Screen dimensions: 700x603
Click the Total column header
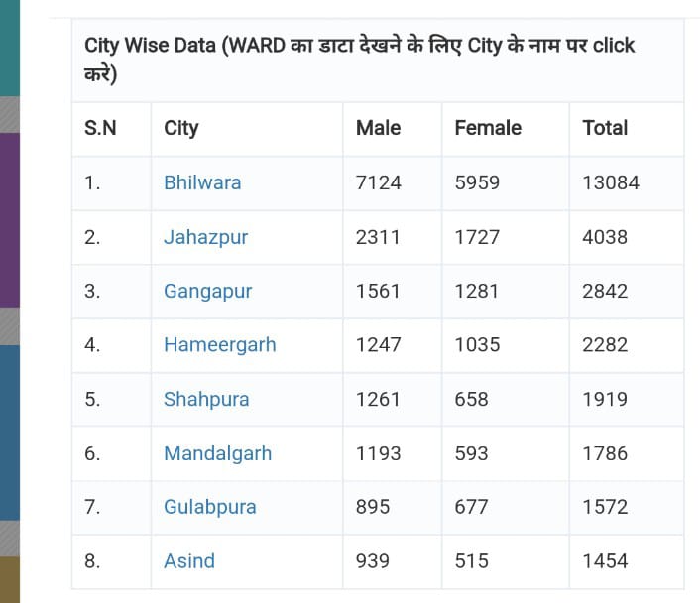click(x=605, y=128)
